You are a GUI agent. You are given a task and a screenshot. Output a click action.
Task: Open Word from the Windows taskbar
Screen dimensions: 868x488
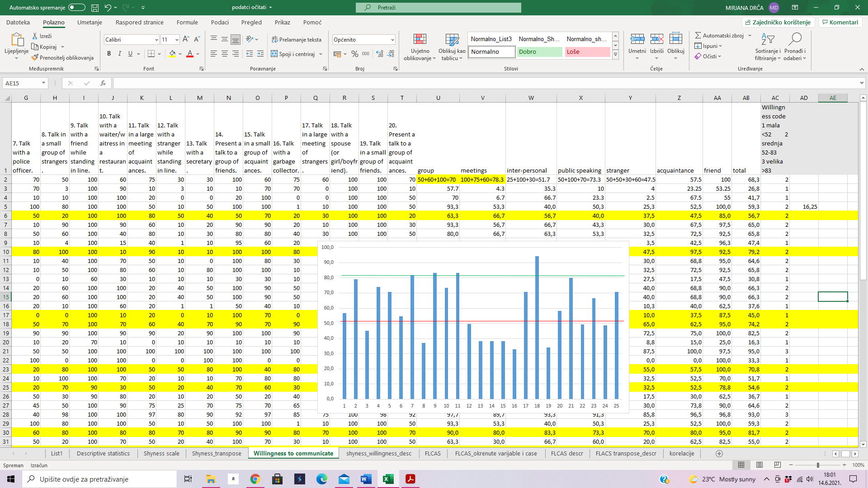pos(366,479)
